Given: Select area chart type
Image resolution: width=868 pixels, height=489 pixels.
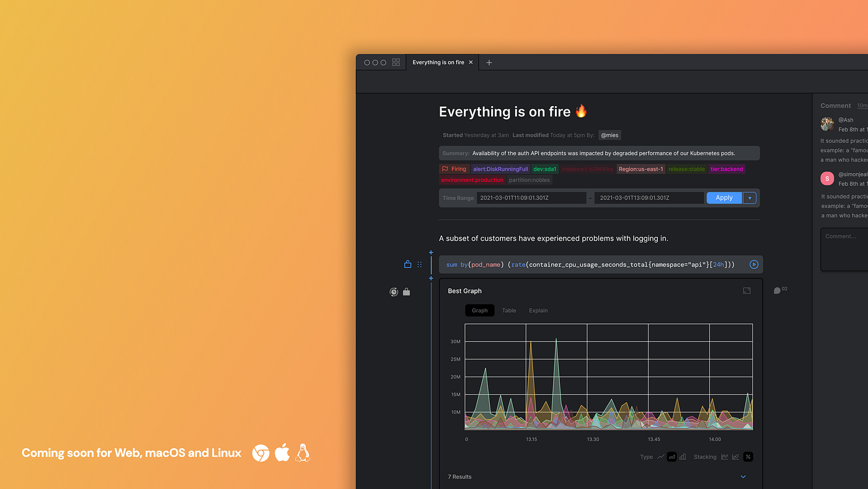Looking at the screenshot, I should click(671, 457).
